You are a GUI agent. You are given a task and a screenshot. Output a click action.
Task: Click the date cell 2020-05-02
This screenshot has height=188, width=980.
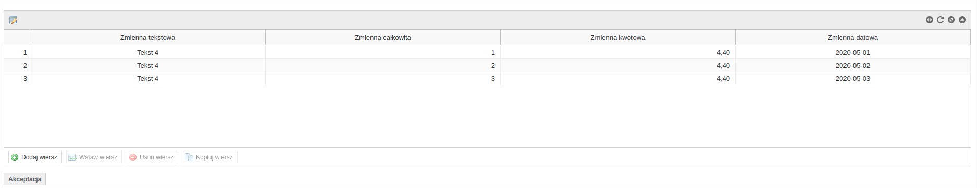click(853, 66)
